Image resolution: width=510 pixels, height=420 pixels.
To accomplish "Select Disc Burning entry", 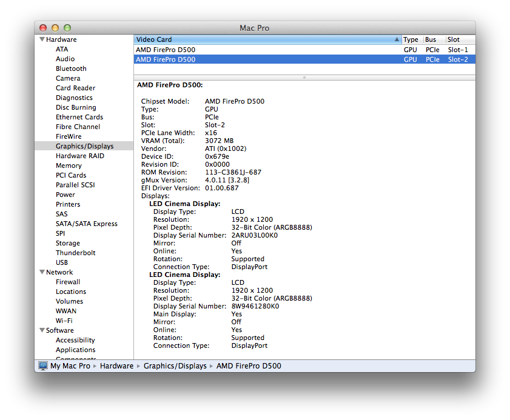I will point(76,107).
